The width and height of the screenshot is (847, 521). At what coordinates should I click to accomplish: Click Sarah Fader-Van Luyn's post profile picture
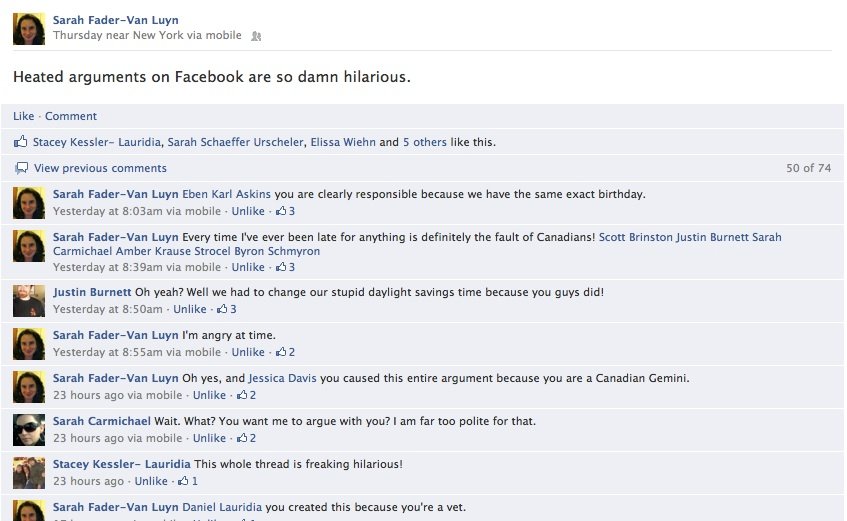29,29
